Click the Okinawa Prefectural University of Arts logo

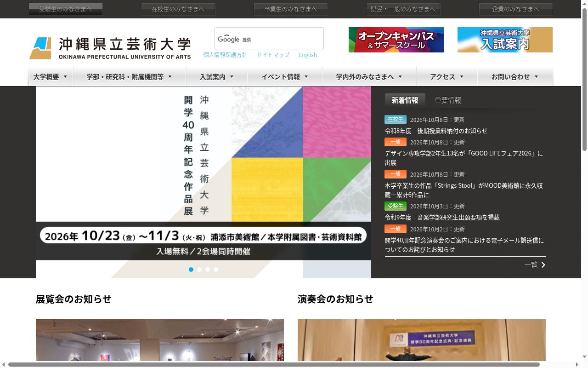110,48
